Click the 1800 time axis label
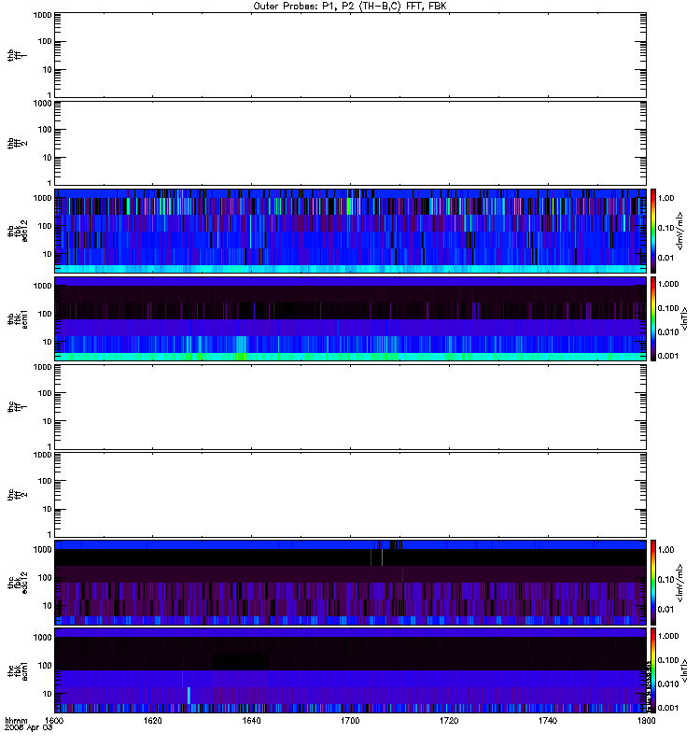 click(x=646, y=720)
